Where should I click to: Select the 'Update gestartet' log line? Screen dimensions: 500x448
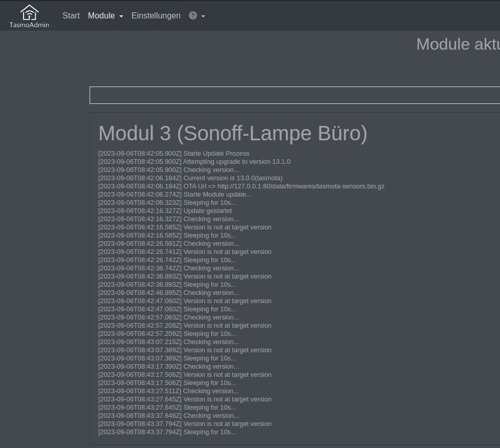coord(165,211)
